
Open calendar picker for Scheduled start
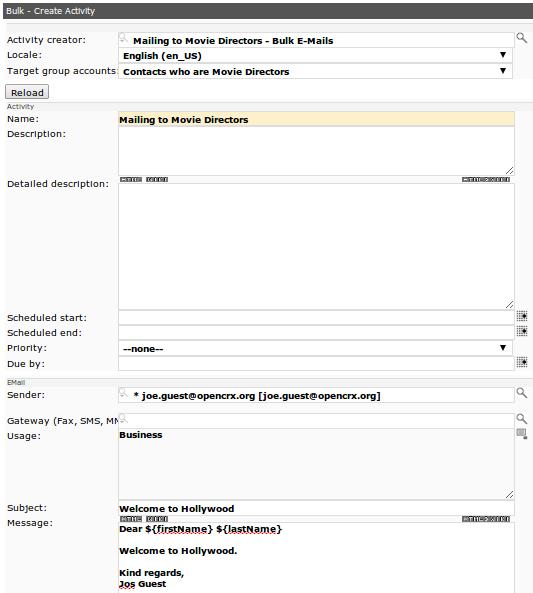tap(522, 316)
